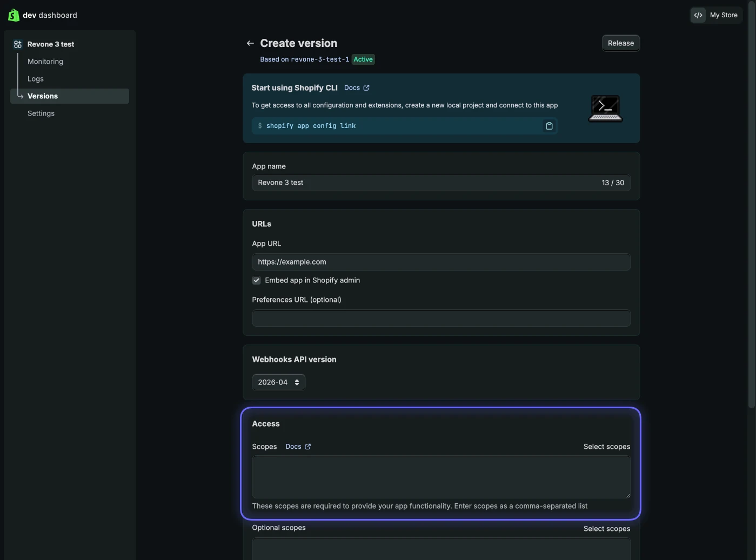This screenshot has width=756, height=560.
Task: Copy the shopify app config link command
Action: 549,126
